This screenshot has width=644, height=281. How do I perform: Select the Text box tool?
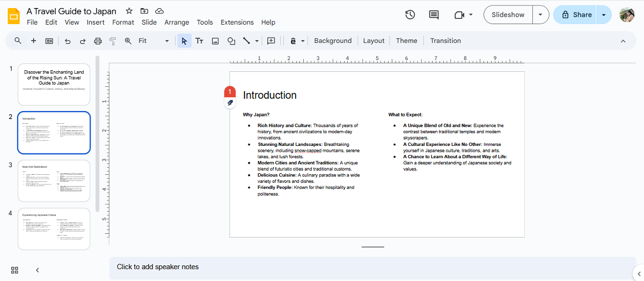click(x=199, y=41)
